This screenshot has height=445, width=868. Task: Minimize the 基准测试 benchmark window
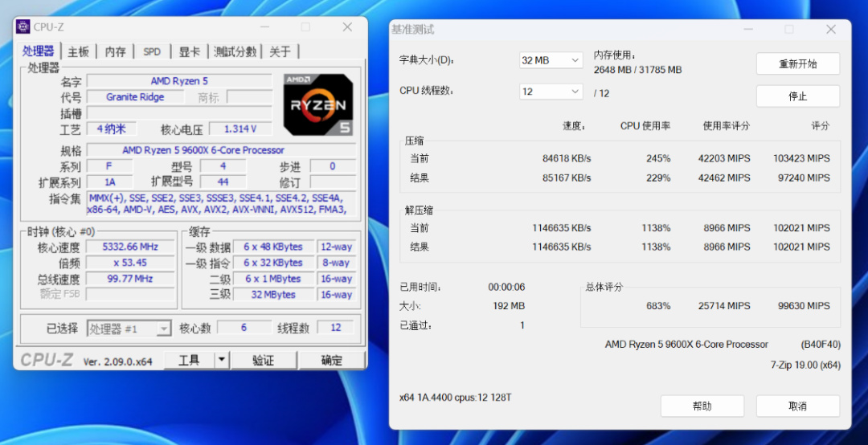748,30
